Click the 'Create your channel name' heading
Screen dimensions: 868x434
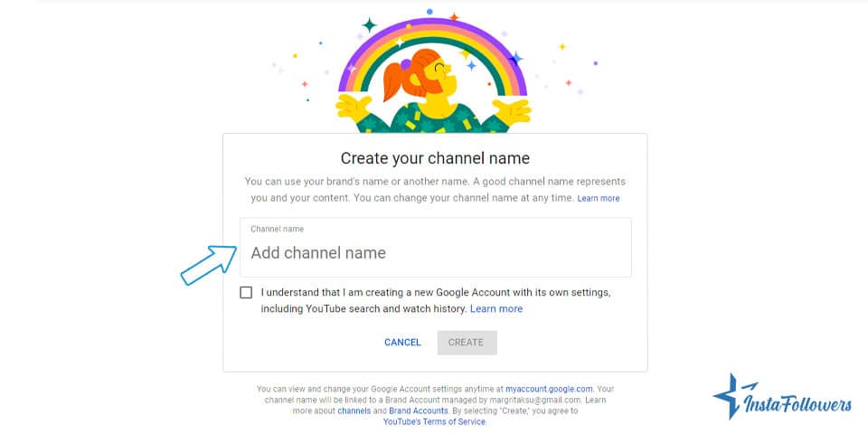pos(435,159)
